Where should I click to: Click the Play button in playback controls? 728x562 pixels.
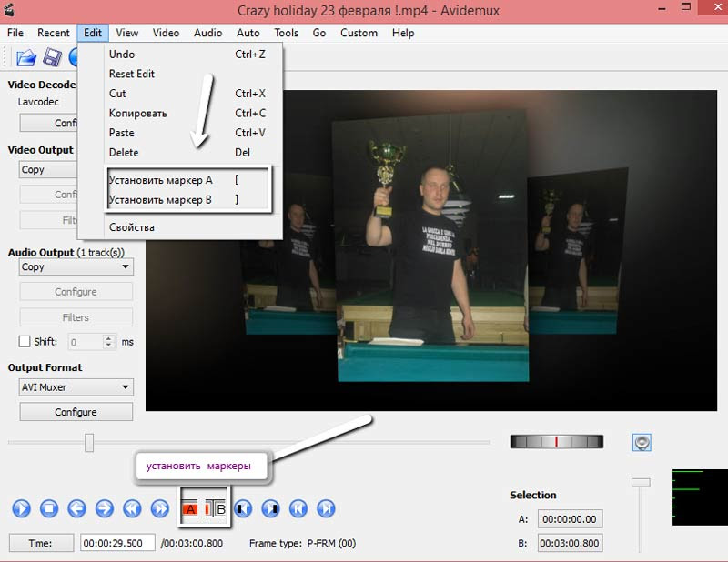click(x=22, y=508)
